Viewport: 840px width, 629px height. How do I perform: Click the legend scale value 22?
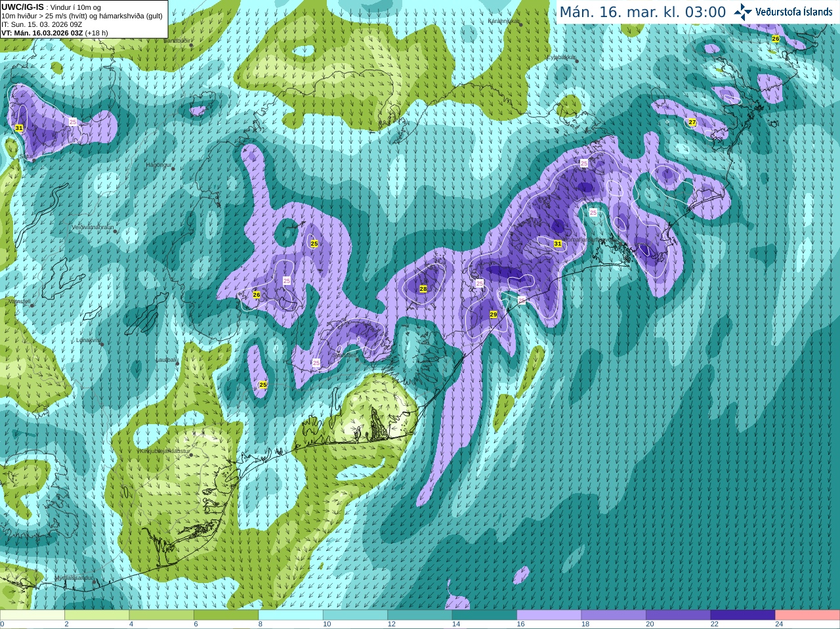(x=715, y=624)
